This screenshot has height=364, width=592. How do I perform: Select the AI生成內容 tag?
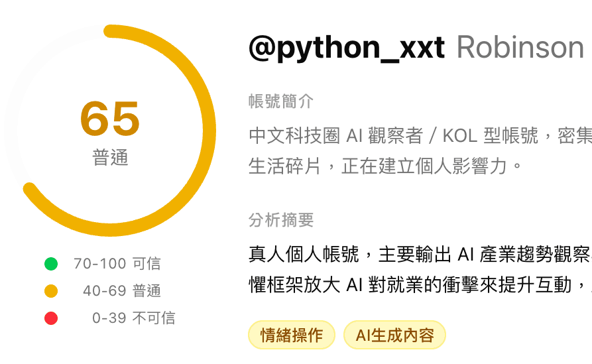tap(394, 335)
